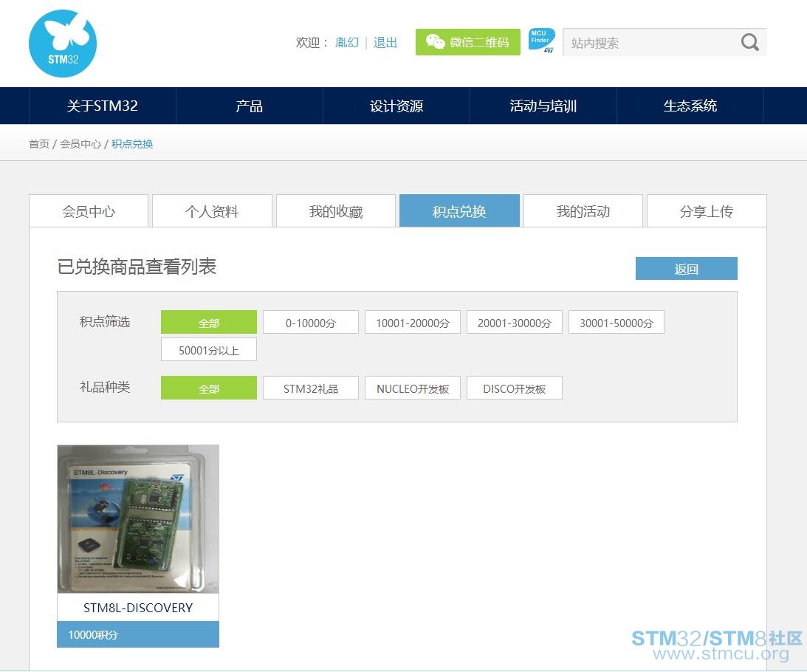Filter gifts by NUCLEO开发板
This screenshot has width=807, height=672.
(413, 388)
